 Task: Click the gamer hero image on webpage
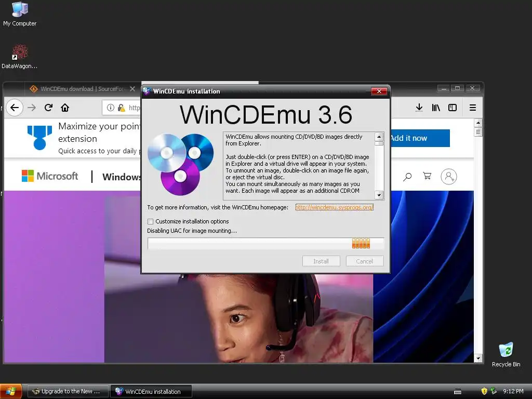click(238, 317)
